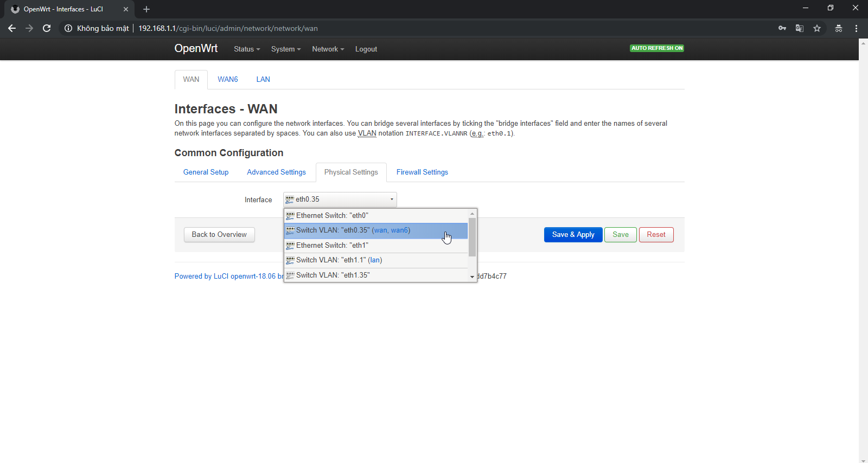Image resolution: width=868 pixels, height=463 pixels.
Task: Click the Google Translate icon in the address bar
Action: tap(800, 28)
